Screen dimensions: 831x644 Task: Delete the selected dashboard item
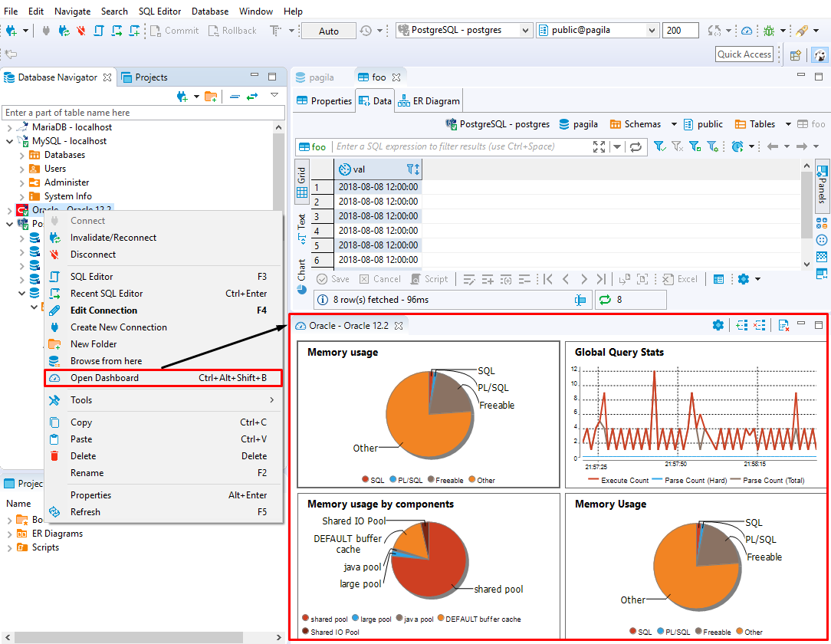(759, 325)
